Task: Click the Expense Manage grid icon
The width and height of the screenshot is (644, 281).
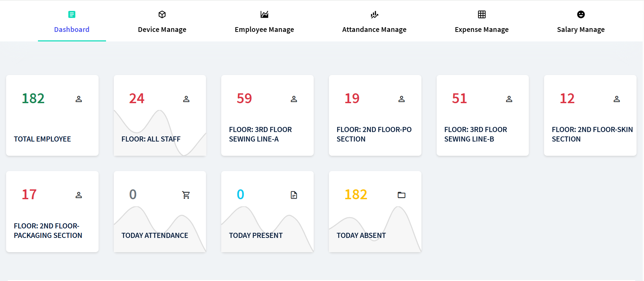Action: tap(481, 14)
